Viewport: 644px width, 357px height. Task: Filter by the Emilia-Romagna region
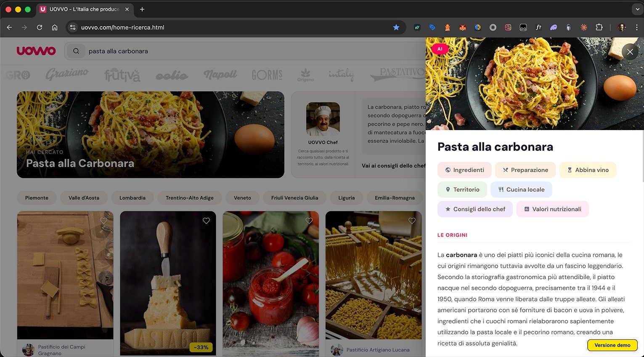coord(395,198)
